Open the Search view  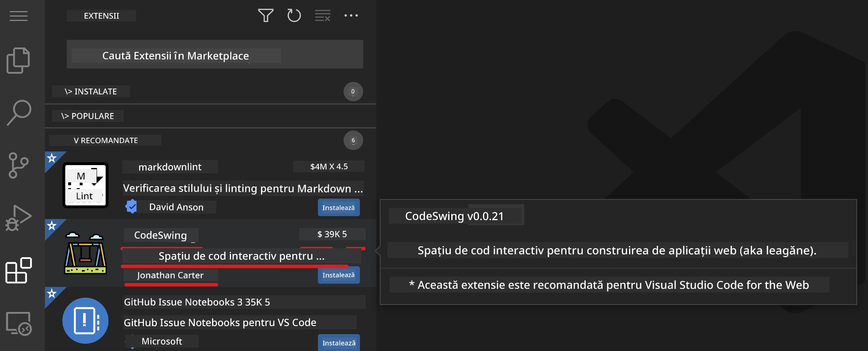point(19,113)
